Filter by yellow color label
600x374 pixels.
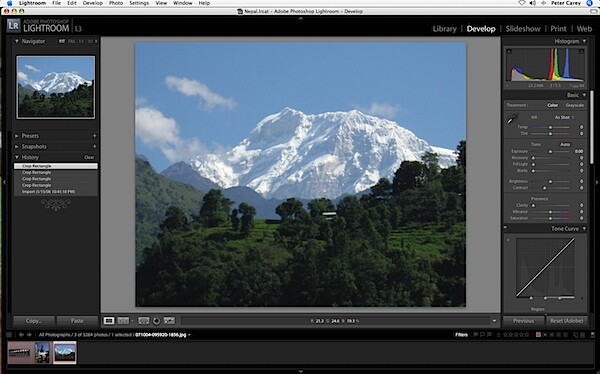[x=545, y=335]
